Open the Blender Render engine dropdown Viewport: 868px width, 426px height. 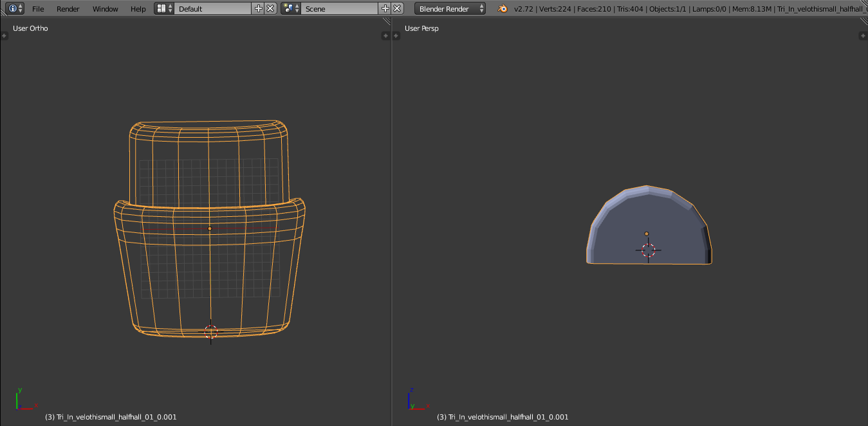point(450,9)
